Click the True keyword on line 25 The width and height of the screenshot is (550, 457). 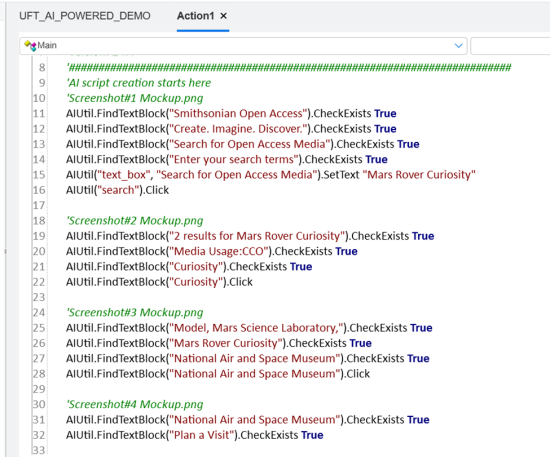tap(421, 328)
